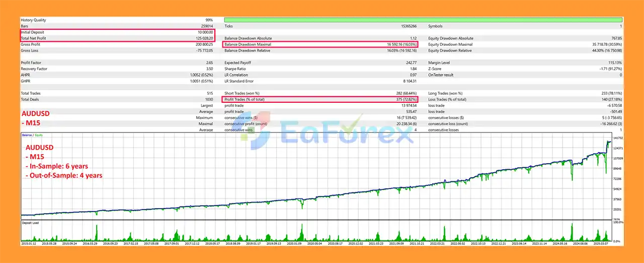Click the Sharpe Ratio row label
644x263 pixels.
[x=236, y=69]
